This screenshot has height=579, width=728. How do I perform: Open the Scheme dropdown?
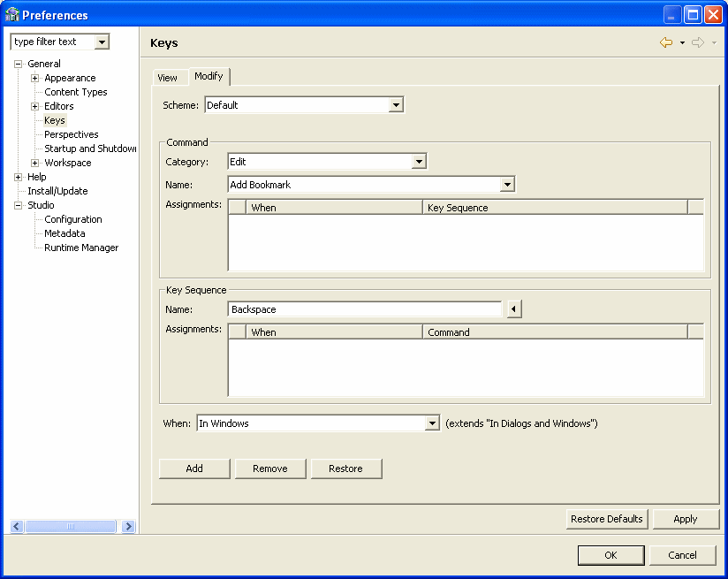[398, 103]
